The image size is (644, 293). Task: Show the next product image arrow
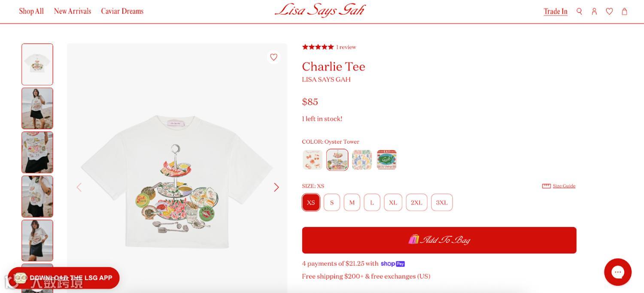pyautogui.click(x=276, y=187)
